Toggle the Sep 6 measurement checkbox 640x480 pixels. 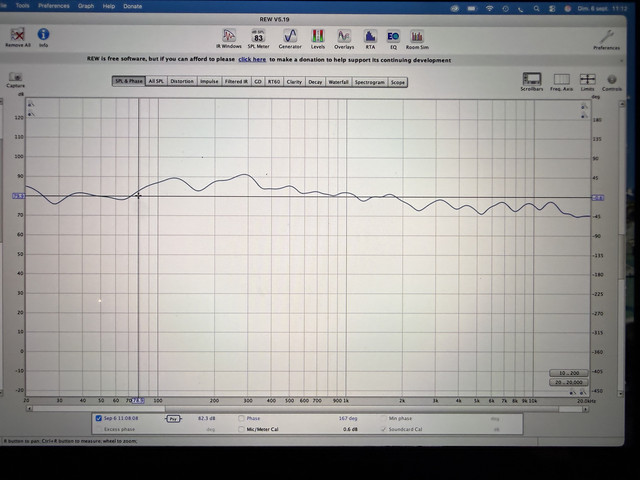pos(98,418)
